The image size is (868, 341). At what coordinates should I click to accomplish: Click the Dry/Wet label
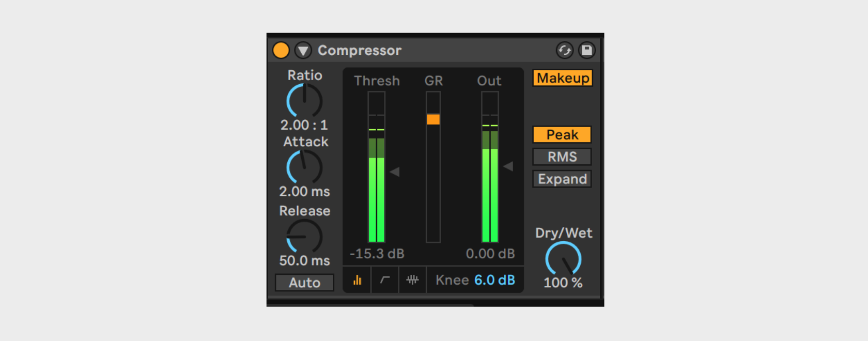click(x=564, y=233)
